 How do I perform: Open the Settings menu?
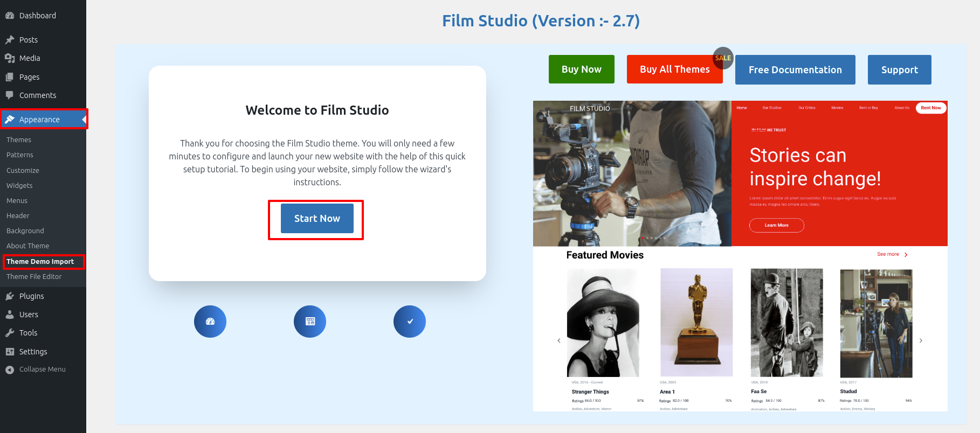tap(43, 352)
